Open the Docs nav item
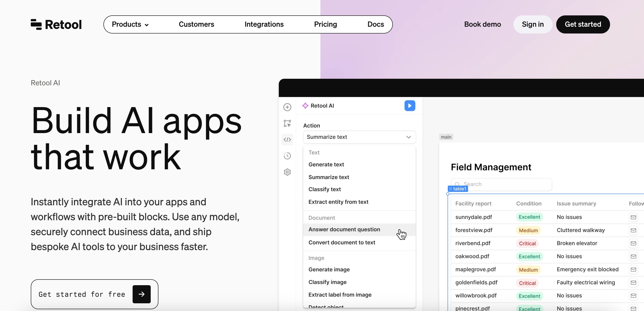This screenshot has width=644, height=311. tap(376, 24)
